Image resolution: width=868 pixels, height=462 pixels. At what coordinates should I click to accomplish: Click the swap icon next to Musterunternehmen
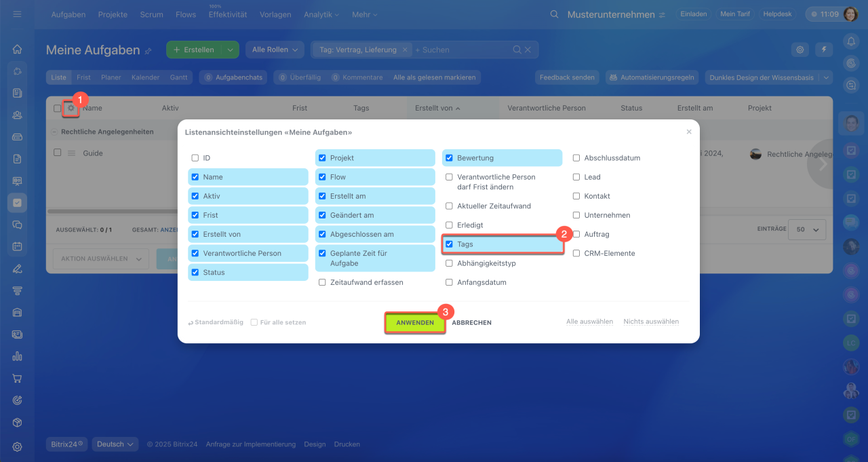click(662, 14)
